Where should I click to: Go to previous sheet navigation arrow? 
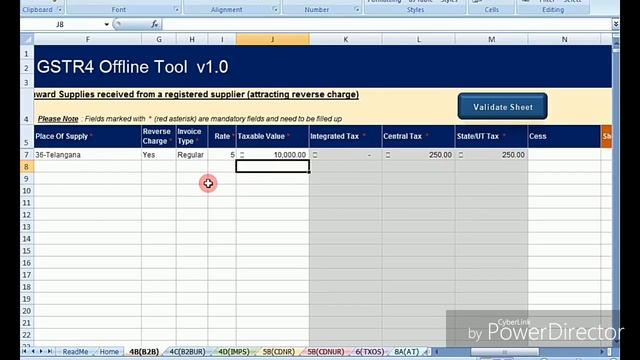click(x=33, y=351)
